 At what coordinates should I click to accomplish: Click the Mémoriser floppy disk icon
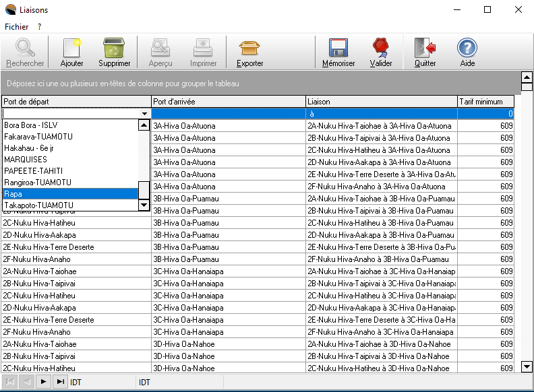(x=338, y=48)
